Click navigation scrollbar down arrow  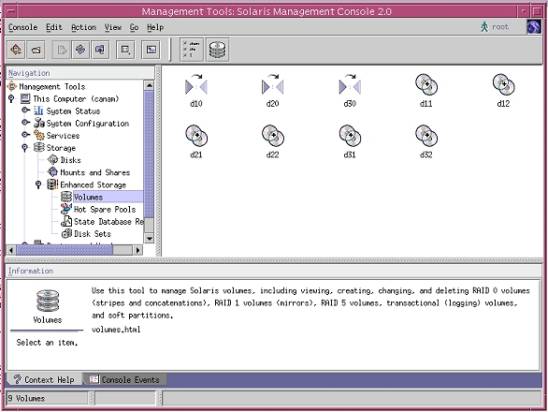(149, 239)
